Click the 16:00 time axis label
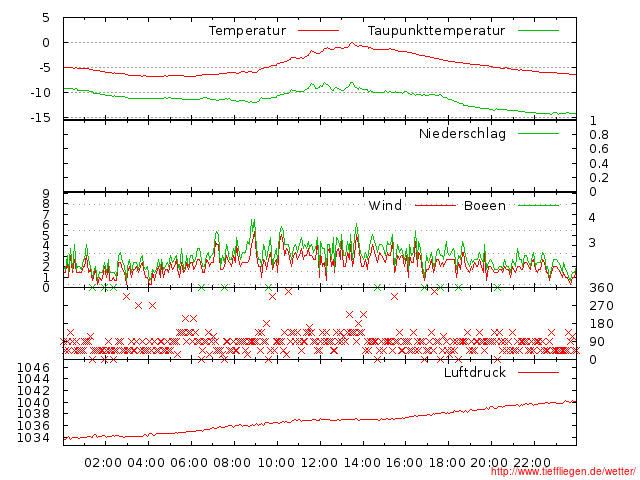This screenshot has width=640, height=480. (404, 463)
